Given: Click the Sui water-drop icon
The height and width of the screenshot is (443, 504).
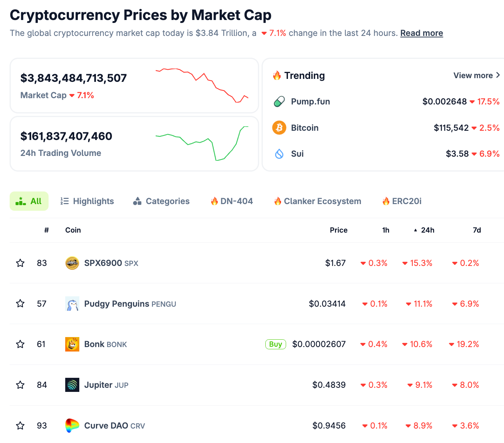Looking at the screenshot, I should point(279,153).
